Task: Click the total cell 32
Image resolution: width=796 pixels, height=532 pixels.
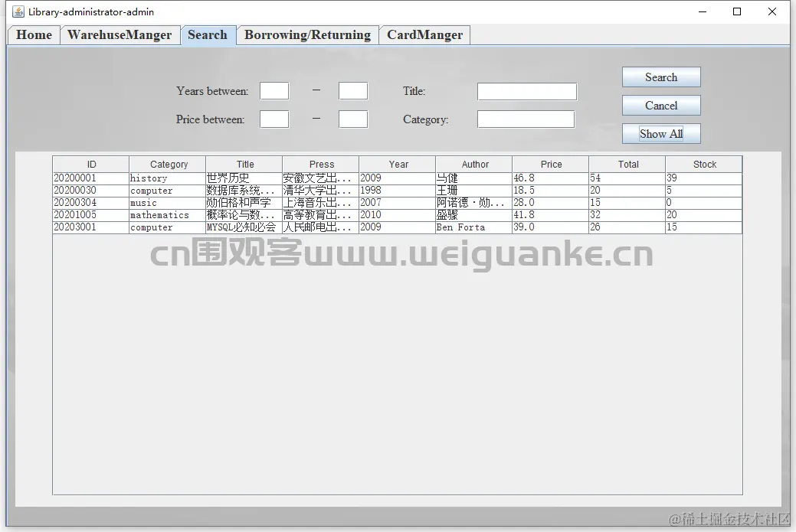Action: (627, 215)
